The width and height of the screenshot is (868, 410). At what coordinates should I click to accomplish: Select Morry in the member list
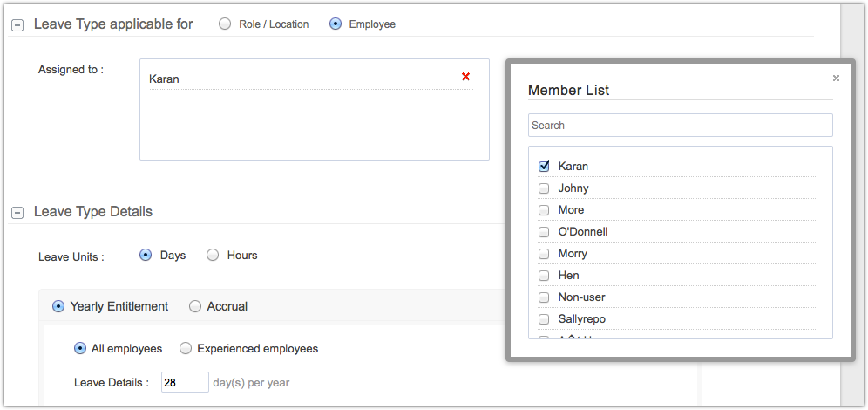coord(544,253)
